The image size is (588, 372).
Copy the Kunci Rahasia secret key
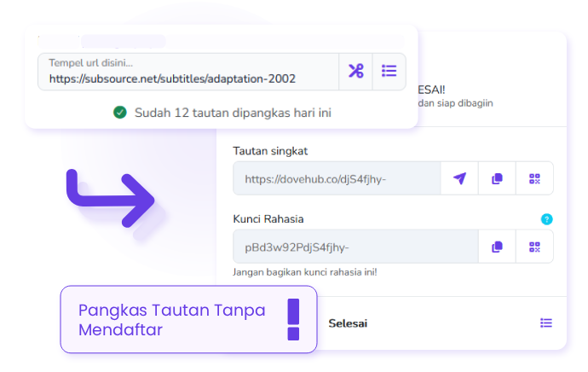pyautogui.click(x=497, y=247)
